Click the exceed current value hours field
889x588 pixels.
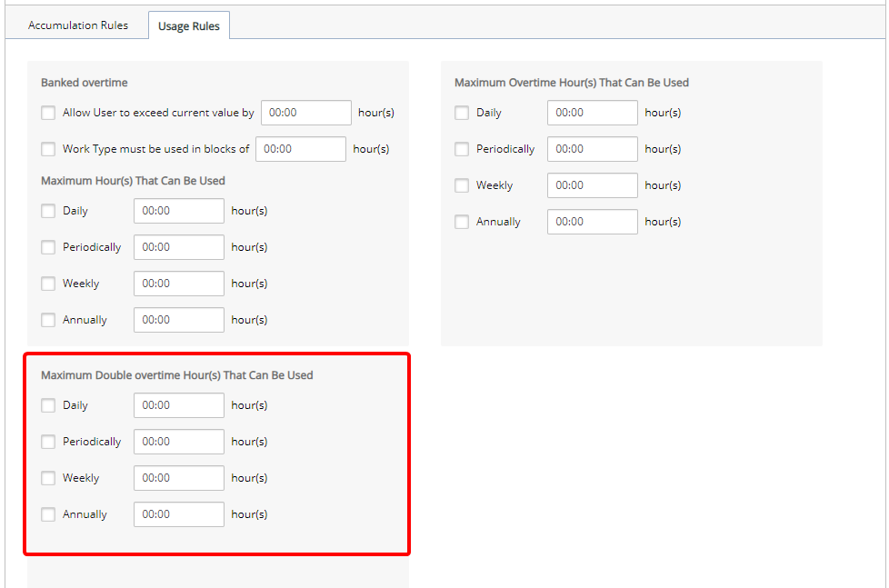coord(306,113)
